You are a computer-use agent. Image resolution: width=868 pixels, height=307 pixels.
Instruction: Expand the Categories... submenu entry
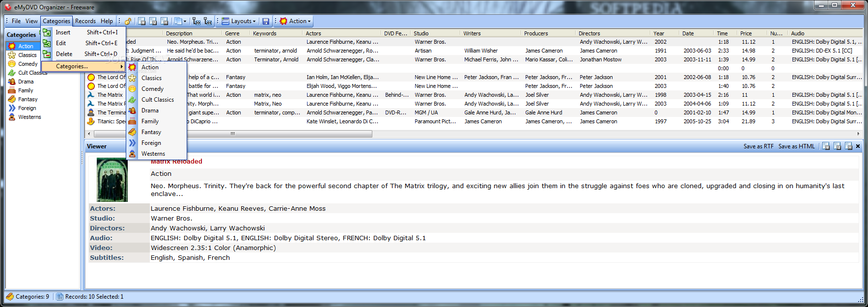(x=83, y=66)
